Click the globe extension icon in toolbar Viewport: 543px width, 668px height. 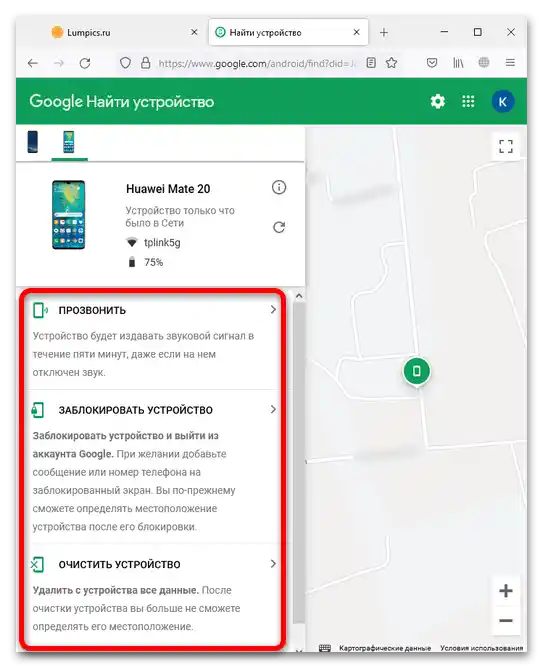point(483,63)
